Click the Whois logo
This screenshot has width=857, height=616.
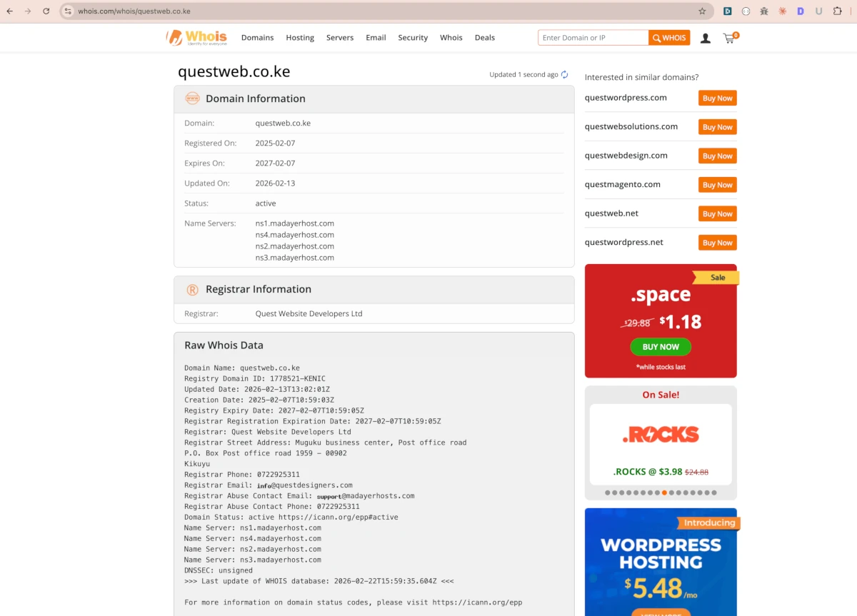click(196, 36)
